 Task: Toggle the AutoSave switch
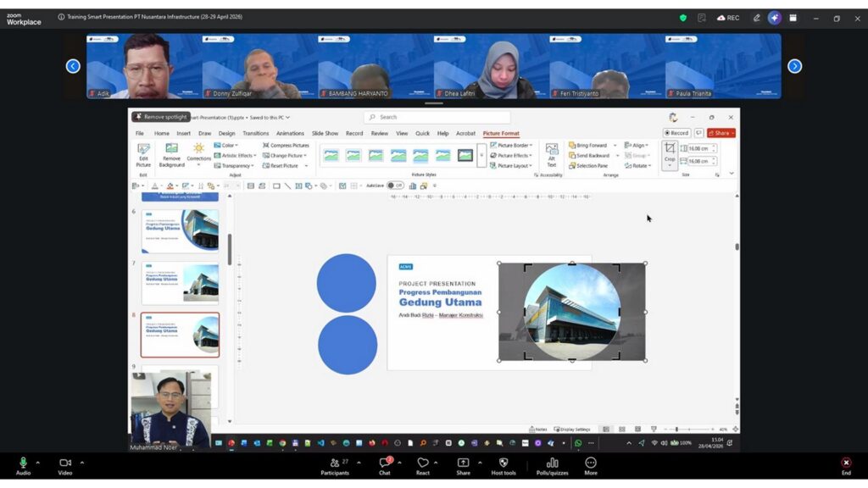[395, 186]
